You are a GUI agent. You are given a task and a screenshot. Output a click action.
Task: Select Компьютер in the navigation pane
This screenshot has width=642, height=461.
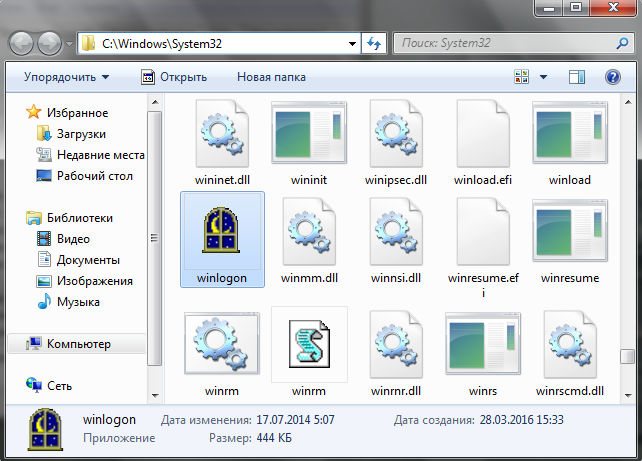[x=77, y=344]
